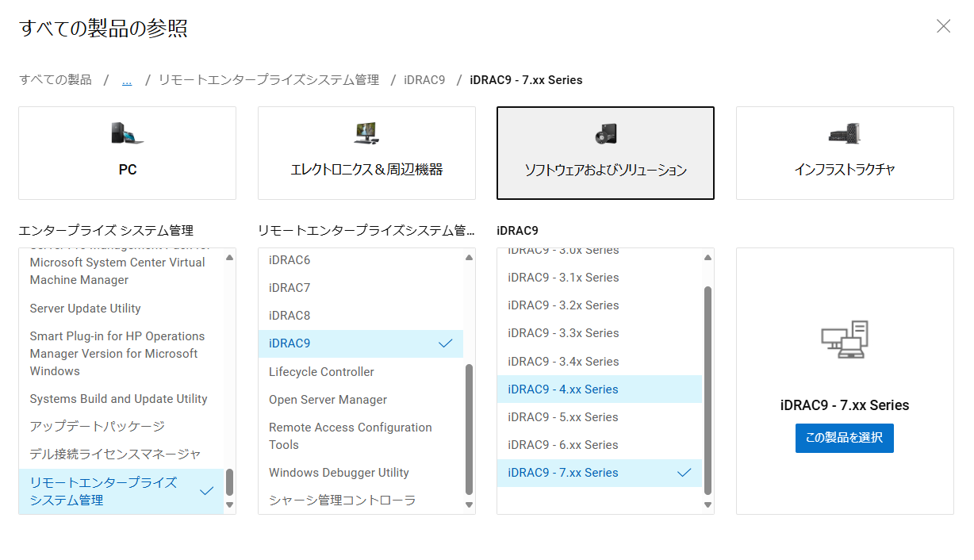This screenshot has height=560, width=974.
Task: Select iDRAC9 - 3.1x Series
Action: (600, 278)
